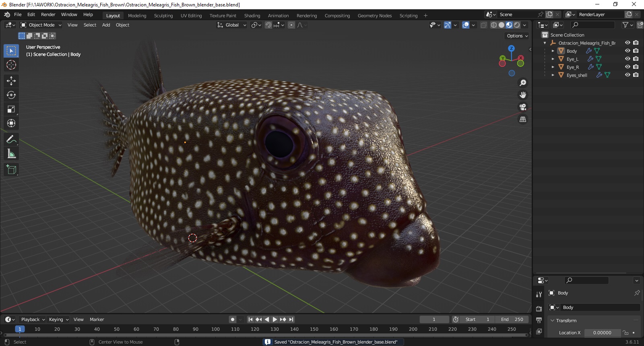Click the viewport Options button
644x346 pixels.
tap(517, 36)
